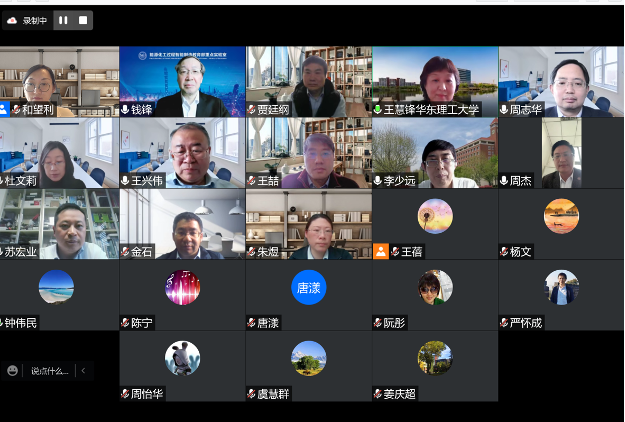This screenshot has width=625, height=422.
Task: Collapse the chat bar using its arrow
Action: tap(83, 371)
